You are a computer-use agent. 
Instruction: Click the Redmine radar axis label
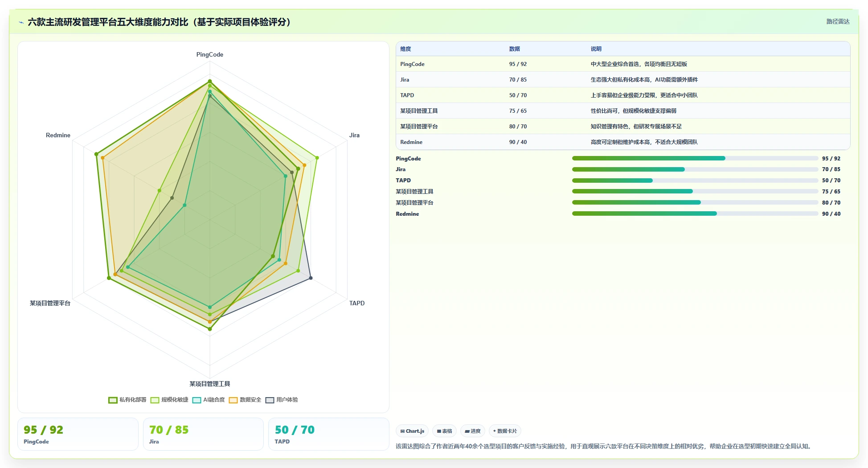point(58,135)
